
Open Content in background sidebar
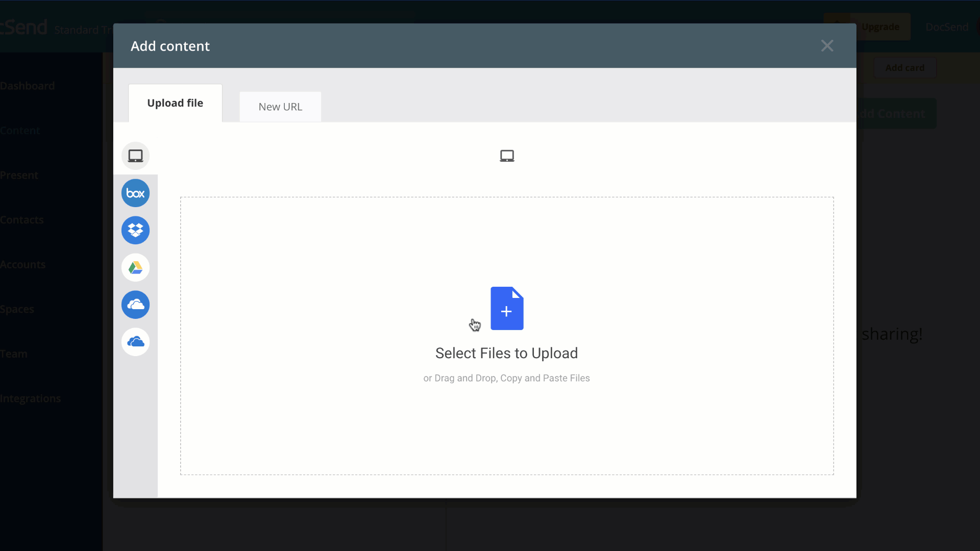point(20,130)
